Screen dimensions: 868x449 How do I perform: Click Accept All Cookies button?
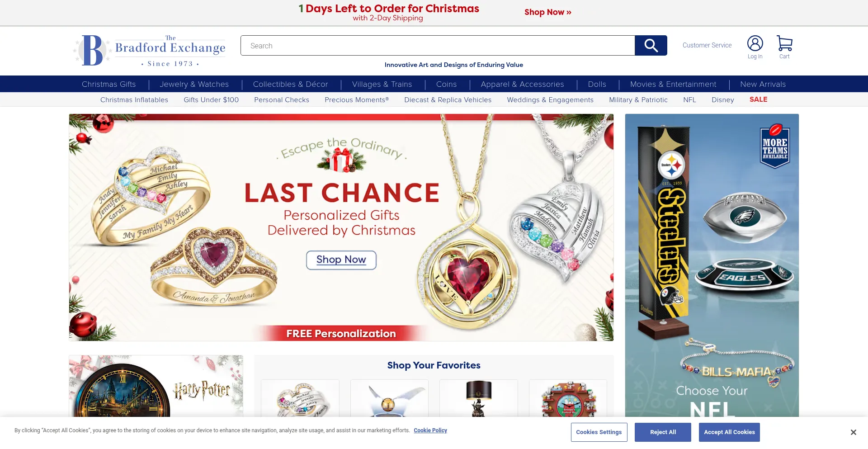pyautogui.click(x=729, y=432)
